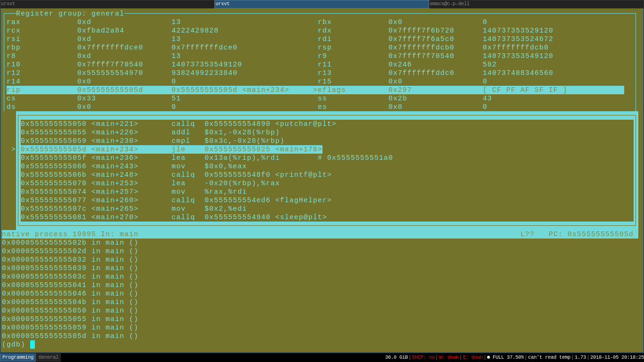Click the 1.73 load average indicator

click(580, 357)
